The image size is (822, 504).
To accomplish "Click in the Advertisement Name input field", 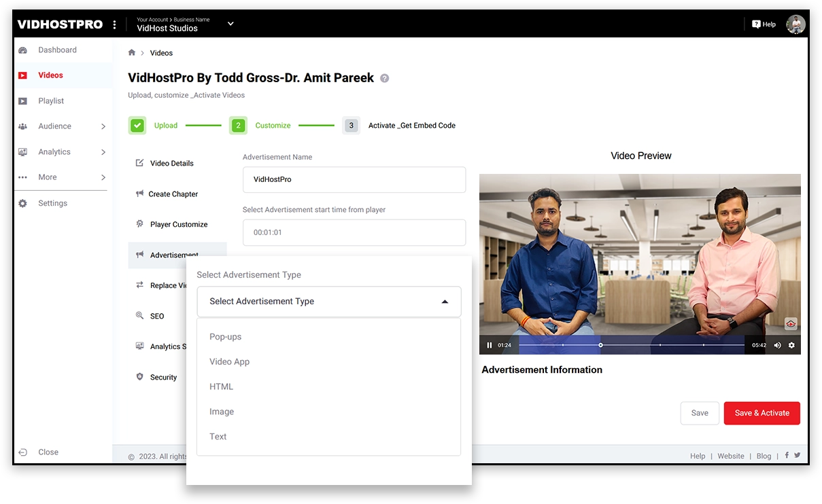I will (x=354, y=180).
